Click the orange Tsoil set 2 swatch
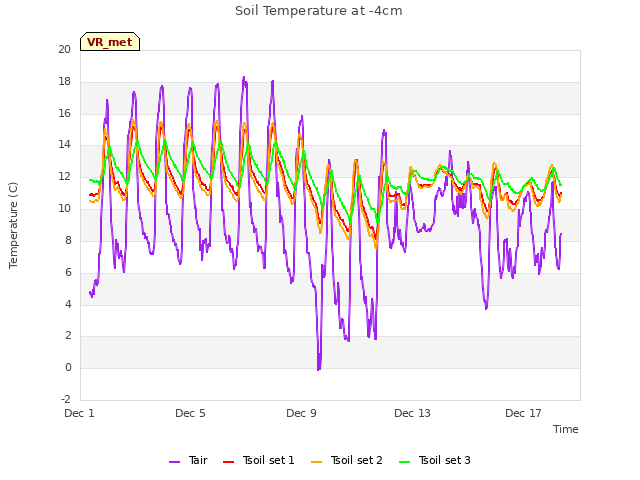The height and width of the screenshot is (480, 640). pyautogui.click(x=317, y=462)
